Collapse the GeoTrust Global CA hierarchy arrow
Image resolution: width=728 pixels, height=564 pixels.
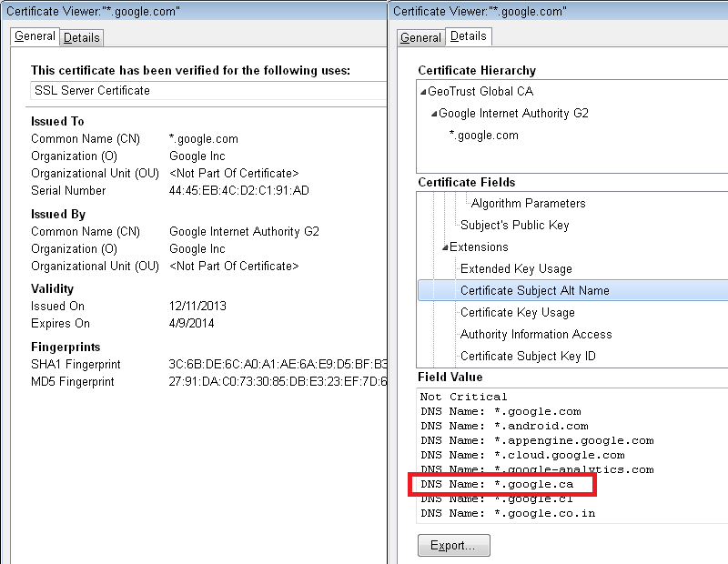click(x=423, y=92)
